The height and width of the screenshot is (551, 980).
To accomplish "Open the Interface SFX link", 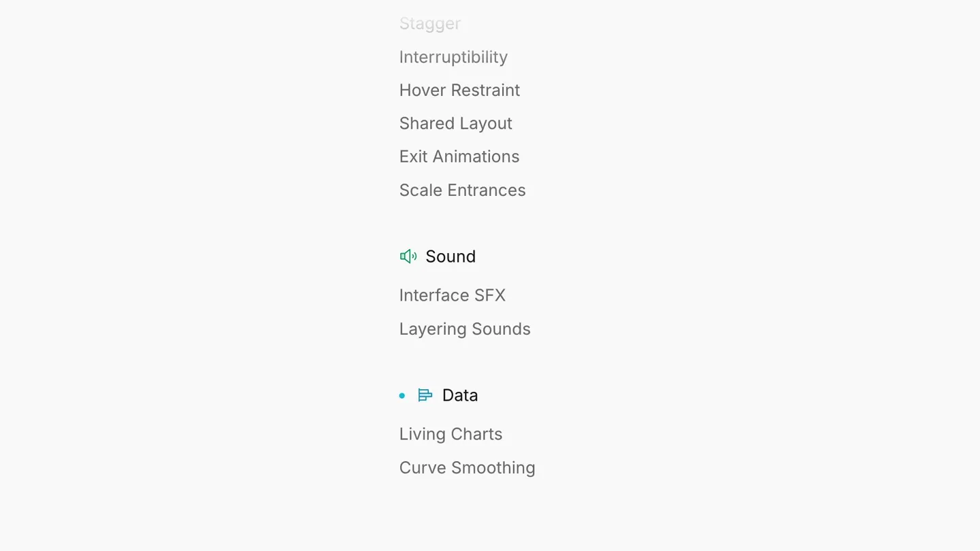I will pyautogui.click(x=453, y=295).
